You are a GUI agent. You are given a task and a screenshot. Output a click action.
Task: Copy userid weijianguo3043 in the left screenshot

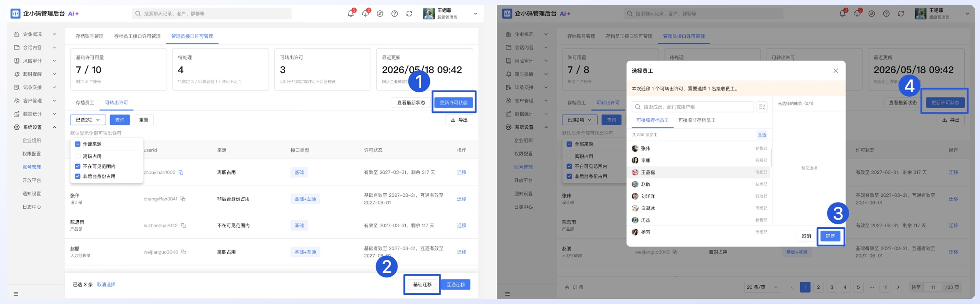pyautogui.click(x=183, y=252)
